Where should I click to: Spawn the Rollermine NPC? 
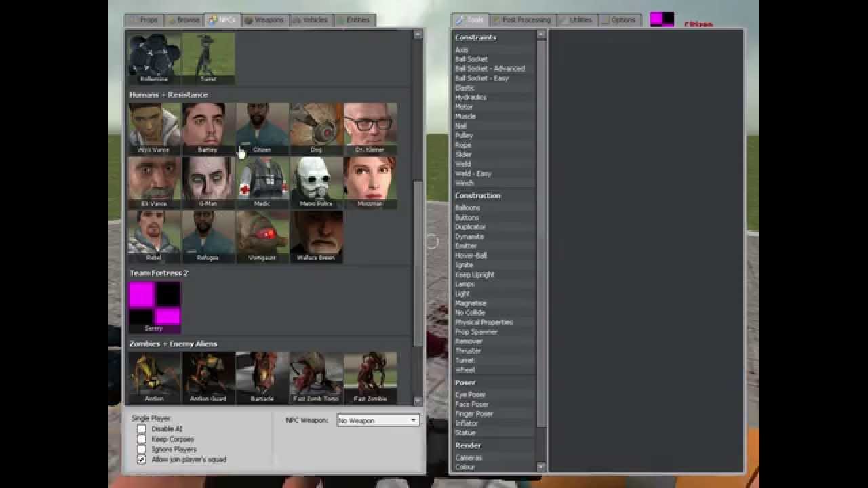155,58
